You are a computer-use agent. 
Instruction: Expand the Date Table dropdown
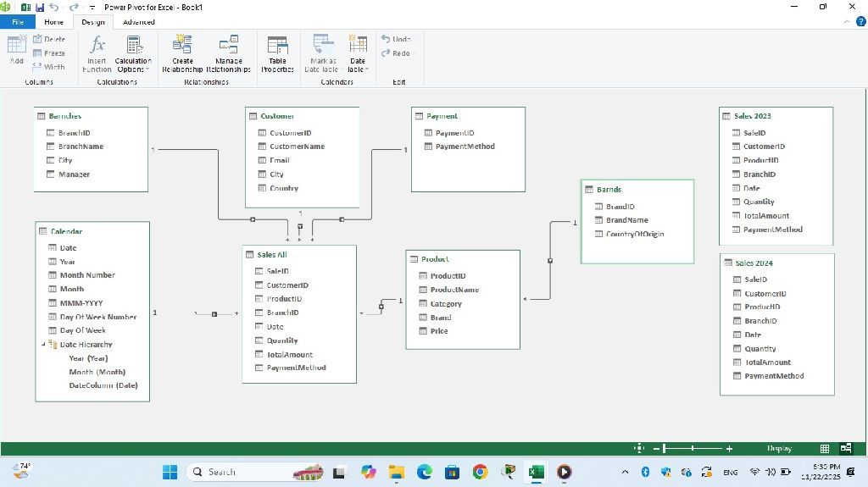click(358, 65)
